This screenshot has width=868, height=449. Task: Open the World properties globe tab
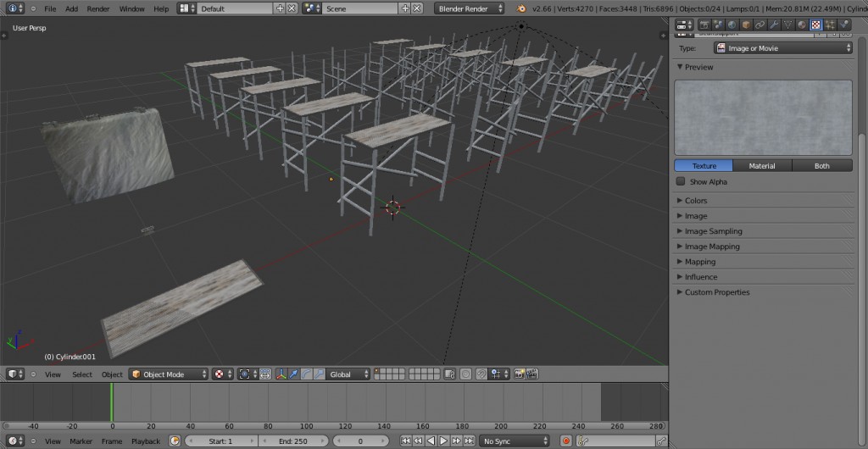click(x=732, y=25)
